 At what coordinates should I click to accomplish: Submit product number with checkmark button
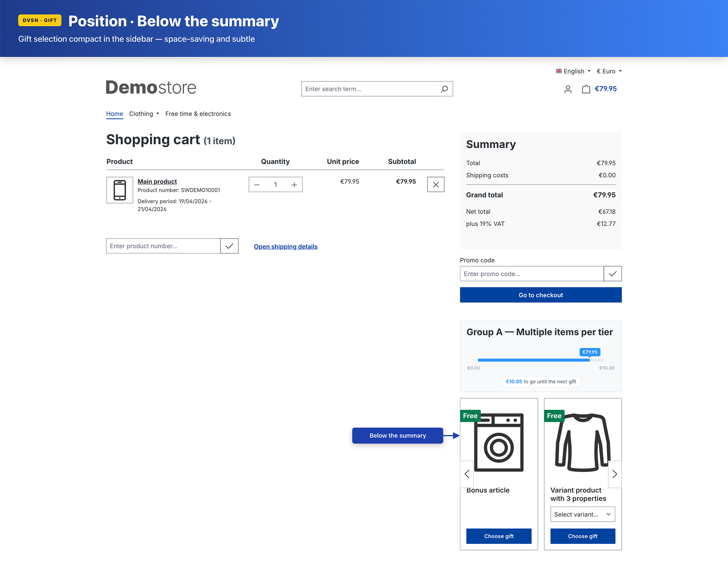229,246
